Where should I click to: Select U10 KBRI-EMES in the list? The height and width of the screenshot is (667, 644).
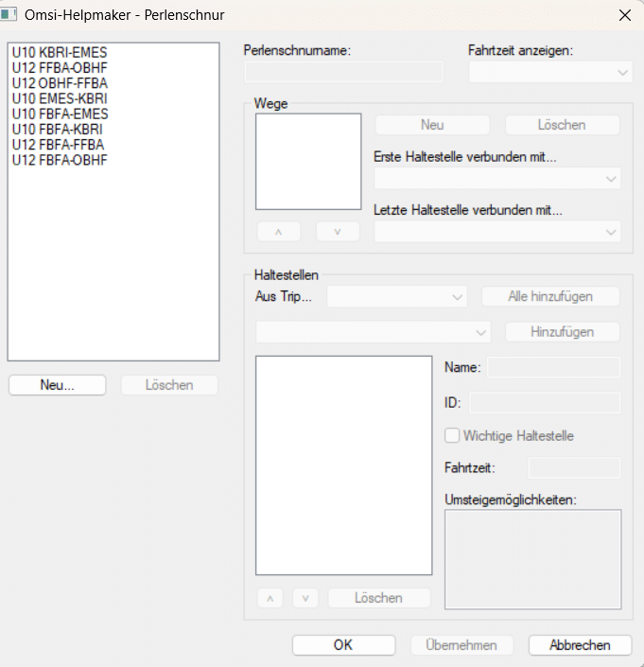point(59,53)
